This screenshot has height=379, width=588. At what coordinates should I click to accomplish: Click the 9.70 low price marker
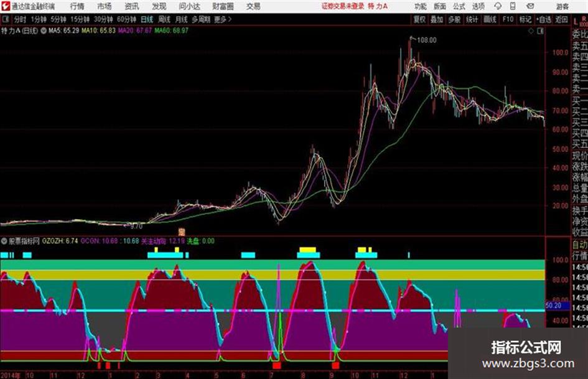click(x=136, y=227)
